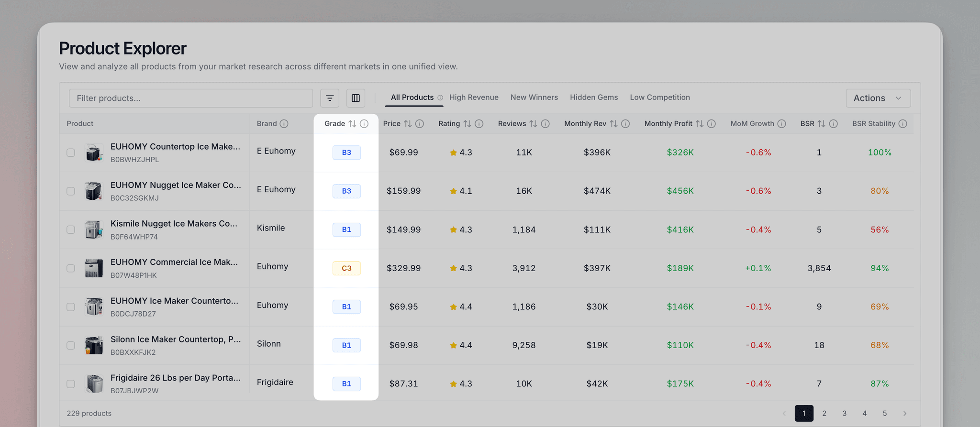This screenshot has width=980, height=427.
Task: Select the EUHOMY Nugget Ice Maker checkbox
Action: (x=71, y=191)
